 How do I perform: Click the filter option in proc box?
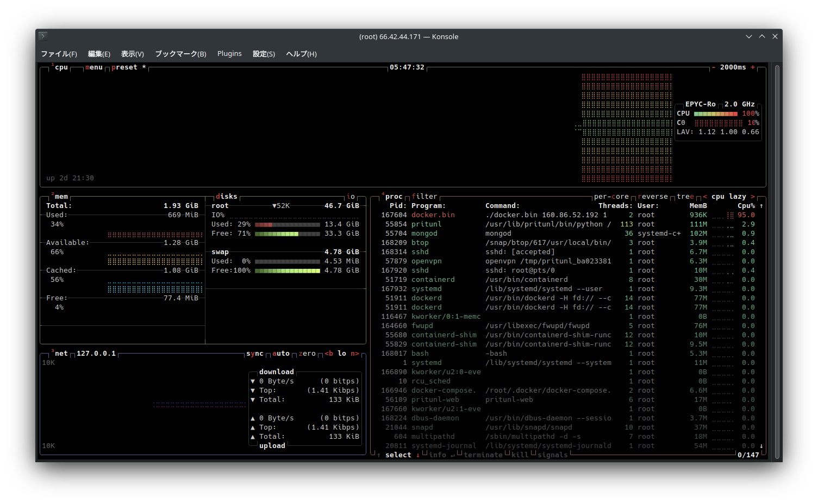pos(424,197)
